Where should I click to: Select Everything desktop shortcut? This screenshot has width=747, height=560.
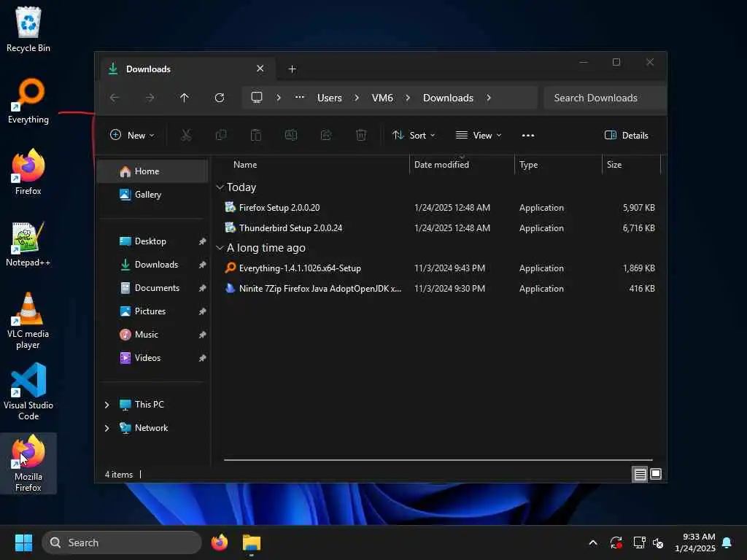28,101
